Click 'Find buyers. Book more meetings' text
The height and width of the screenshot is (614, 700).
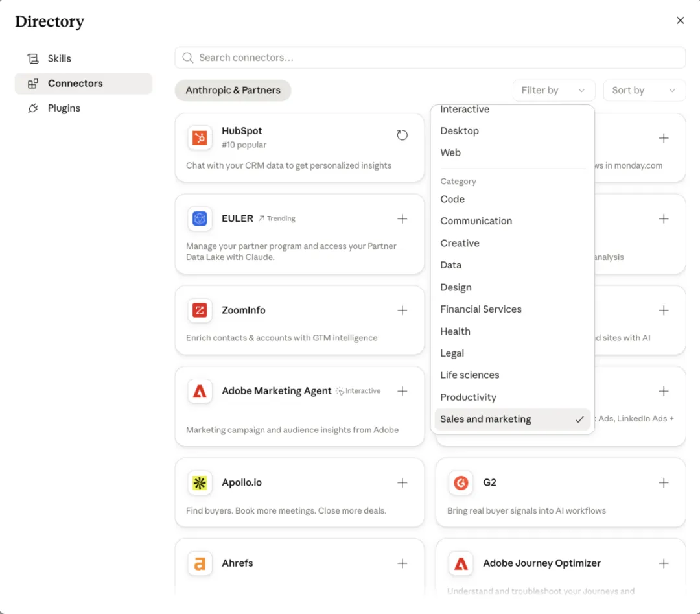pos(286,511)
